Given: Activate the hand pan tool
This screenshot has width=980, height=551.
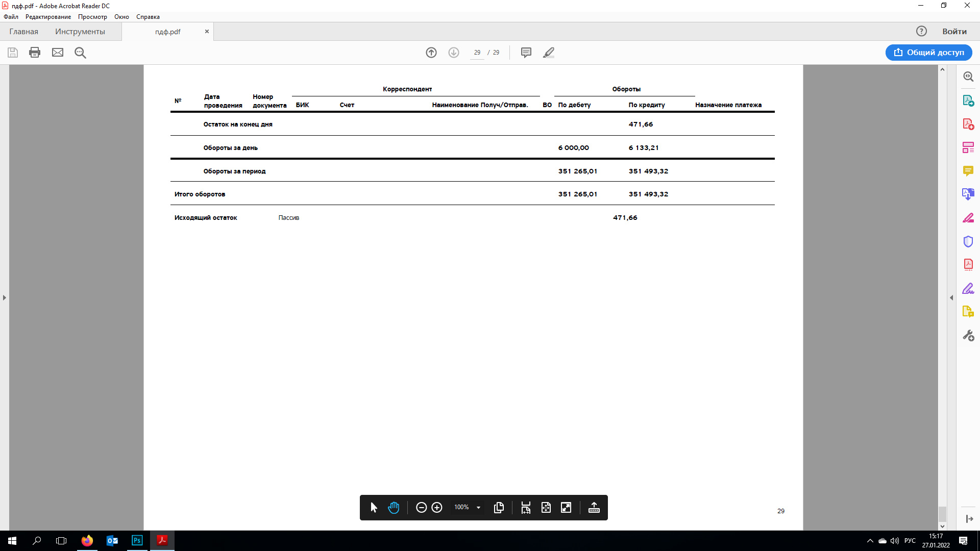Looking at the screenshot, I should 394,508.
